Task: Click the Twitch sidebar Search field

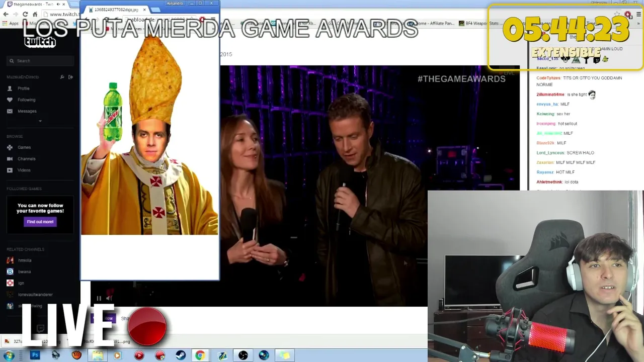Action: pyautogui.click(x=40, y=61)
